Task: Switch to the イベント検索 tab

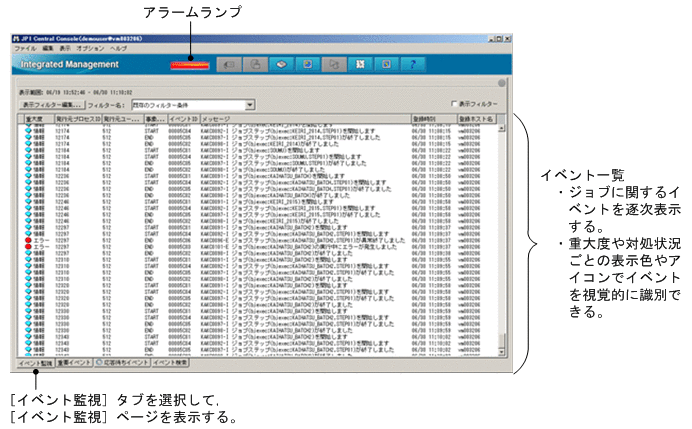Action: (x=170, y=363)
